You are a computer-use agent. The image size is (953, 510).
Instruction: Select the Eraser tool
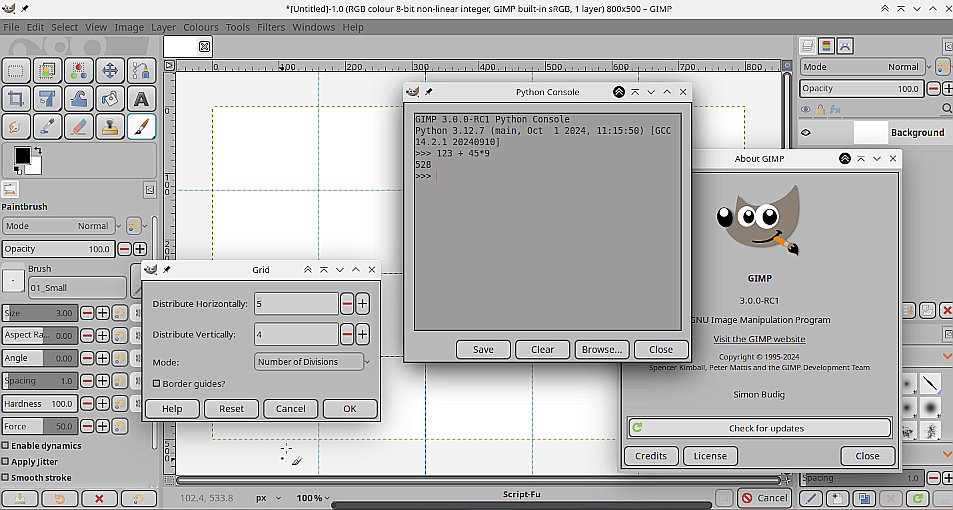click(78, 126)
